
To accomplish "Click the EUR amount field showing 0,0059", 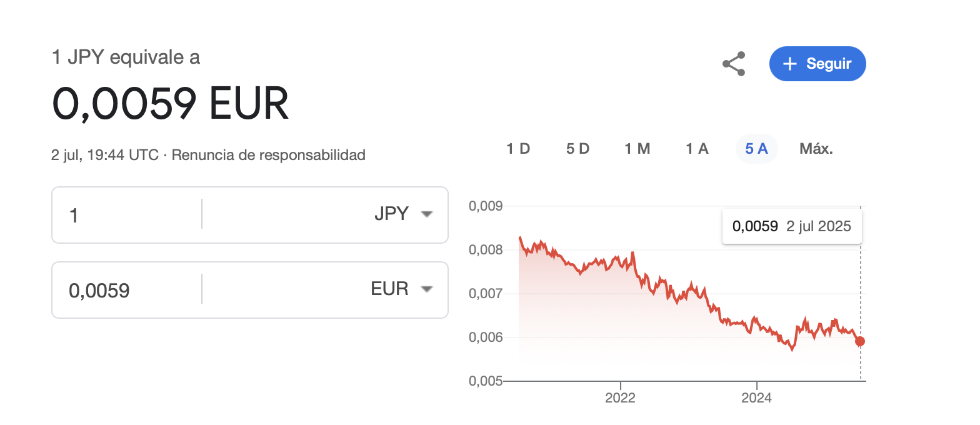I will (x=127, y=290).
